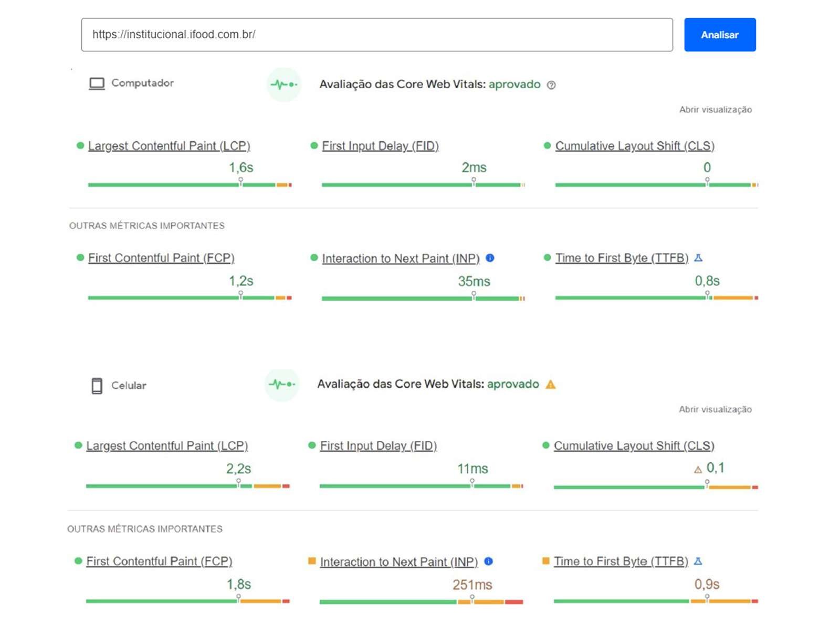Click the flask icon next to mobile TTFB

click(x=698, y=561)
